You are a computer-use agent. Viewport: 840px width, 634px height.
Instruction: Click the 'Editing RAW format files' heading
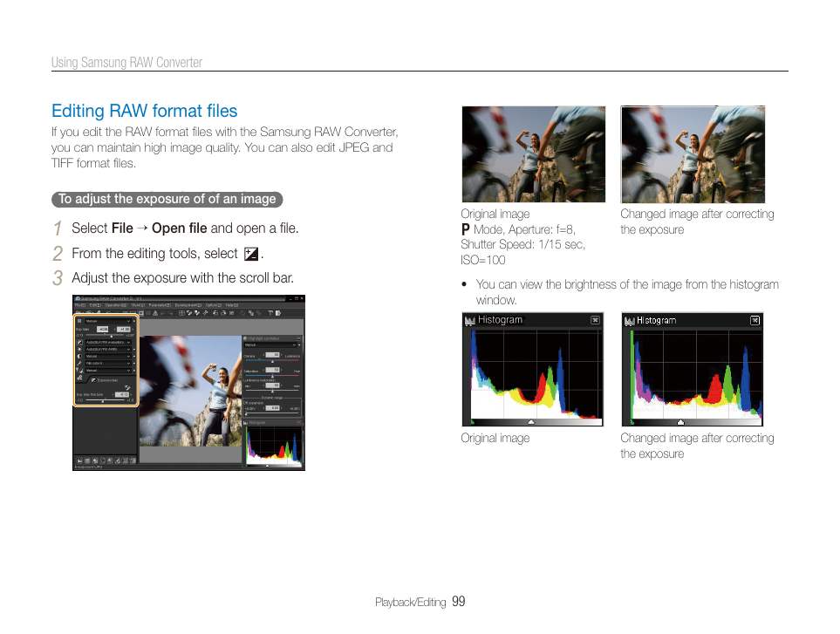[144, 111]
